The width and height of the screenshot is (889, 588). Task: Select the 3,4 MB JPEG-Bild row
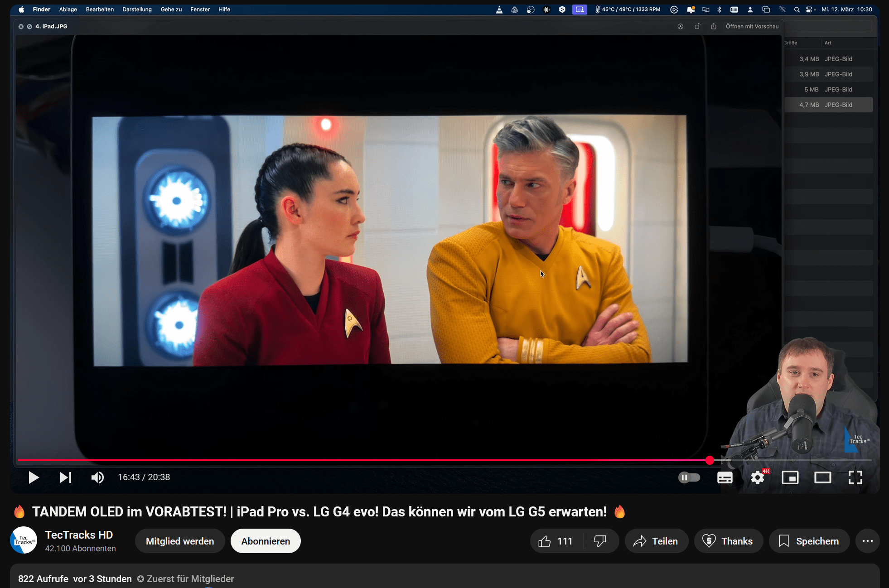tap(828, 59)
